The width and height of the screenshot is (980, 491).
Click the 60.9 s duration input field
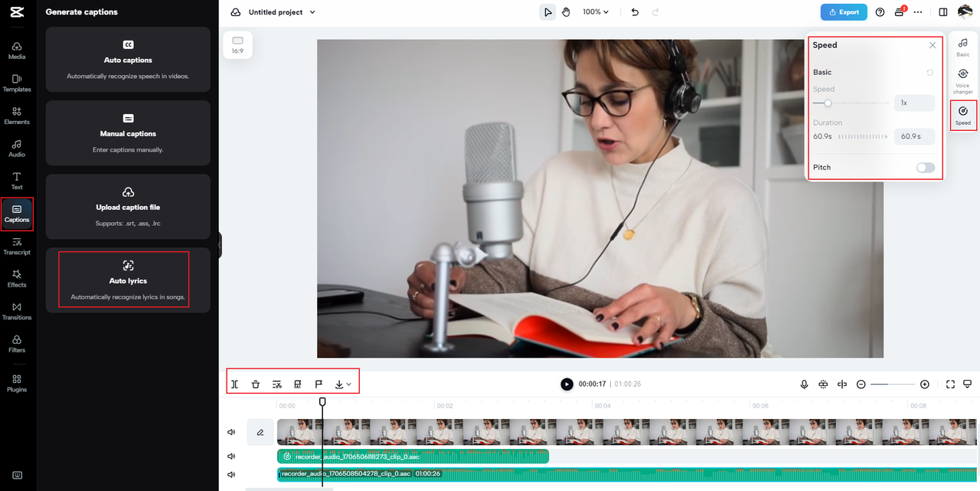[x=914, y=136]
